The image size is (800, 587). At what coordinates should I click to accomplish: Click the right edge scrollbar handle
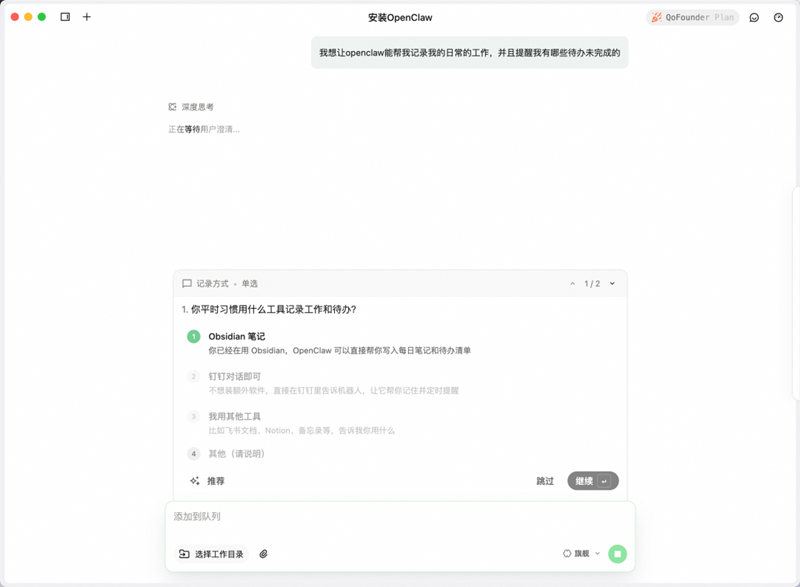pyautogui.click(x=796, y=293)
